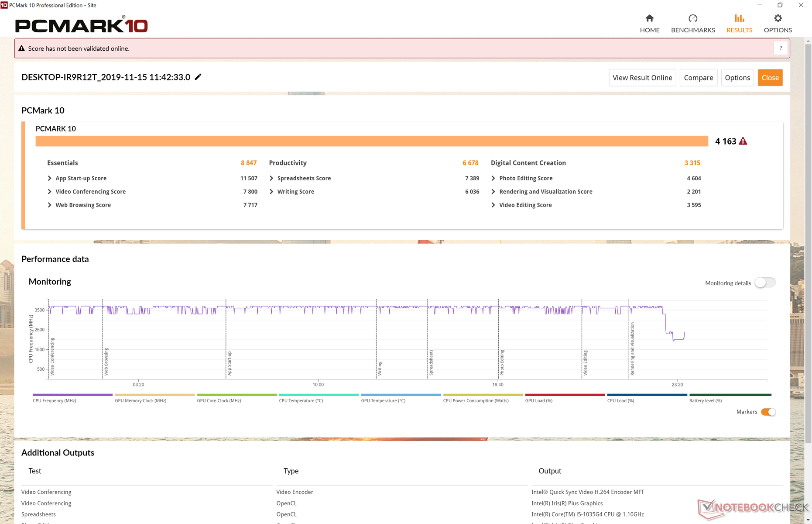Viewport: 812px width, 524px height.
Task: Click the vertical scrollbar down arrow
Action: point(808,521)
